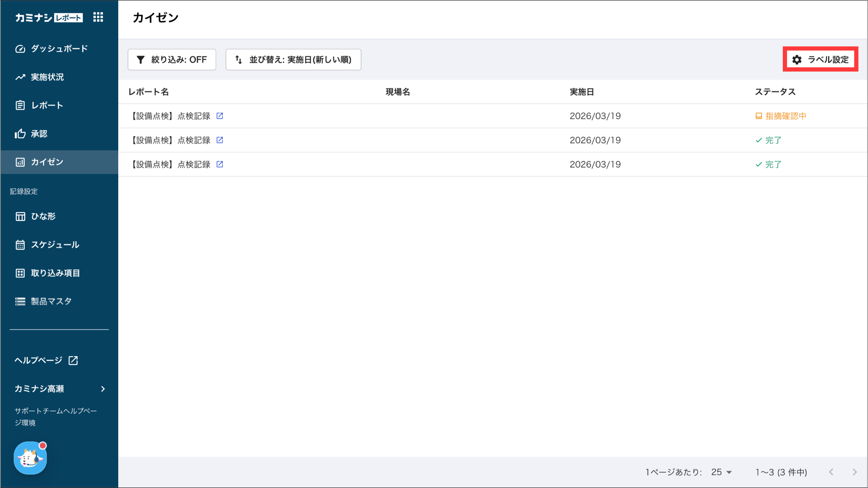Image resolution: width=868 pixels, height=488 pixels.
Task: Select レポート in the sidebar menu
Action: (x=59, y=105)
